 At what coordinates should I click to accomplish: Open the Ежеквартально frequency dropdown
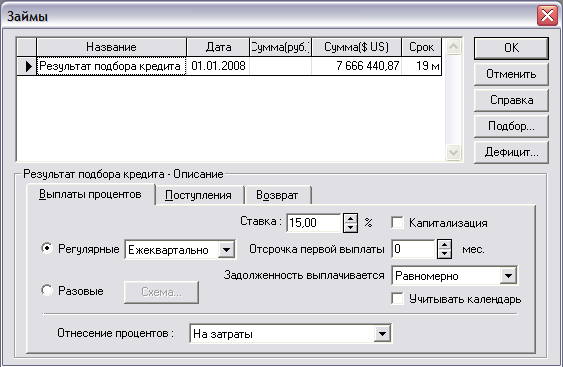[x=226, y=250]
